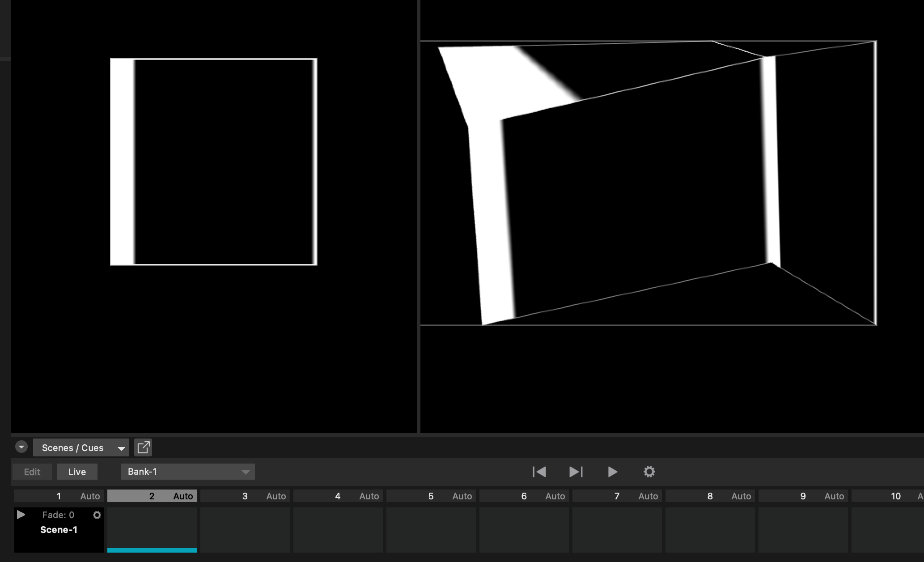Select cue slot 5 header
Screen dimensions: 924x562
coord(431,496)
